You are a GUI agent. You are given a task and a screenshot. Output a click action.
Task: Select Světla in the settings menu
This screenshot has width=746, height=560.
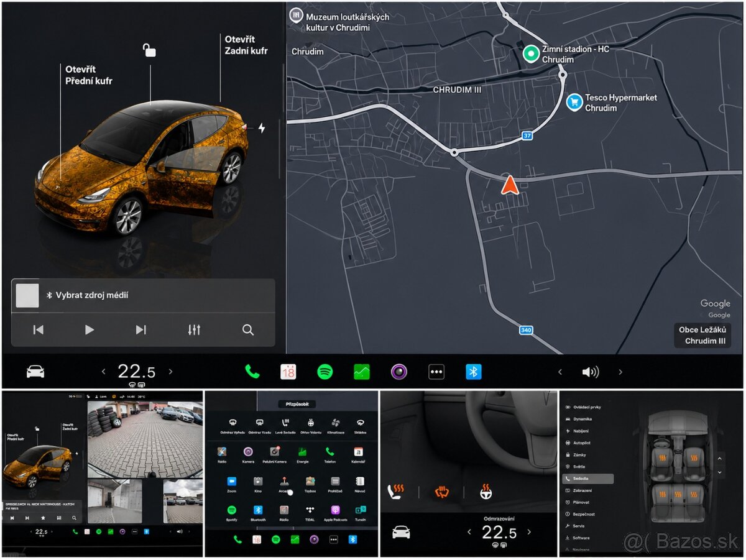click(x=575, y=467)
